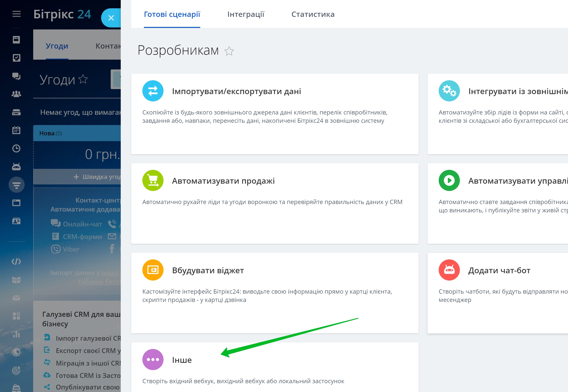Open the news feed sidebar icon
The image size is (568, 392).
(x=16, y=40)
